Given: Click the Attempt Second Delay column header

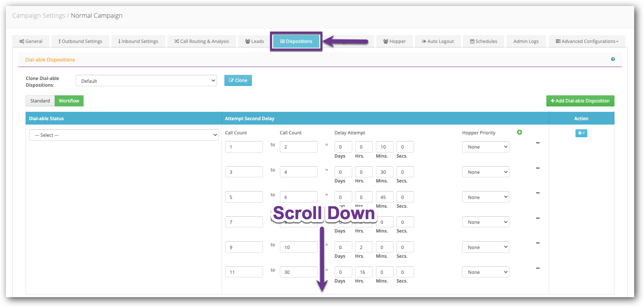Looking at the screenshot, I should pyautogui.click(x=250, y=119).
